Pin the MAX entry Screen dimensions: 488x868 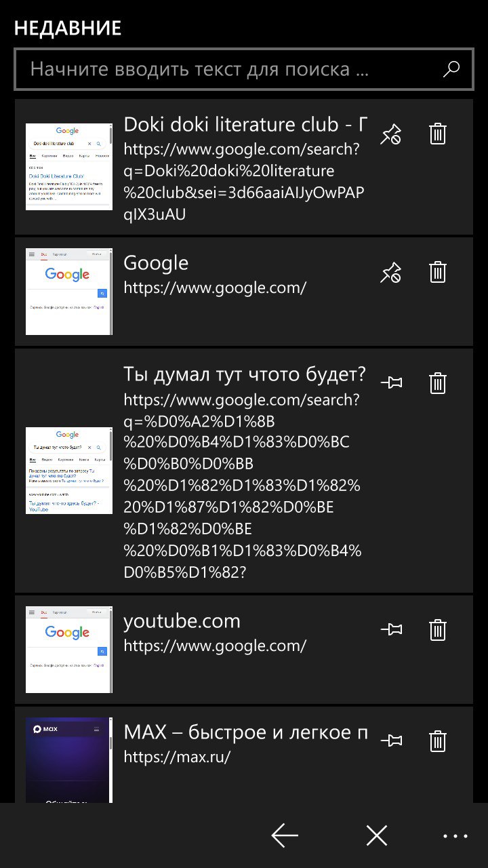(x=391, y=741)
